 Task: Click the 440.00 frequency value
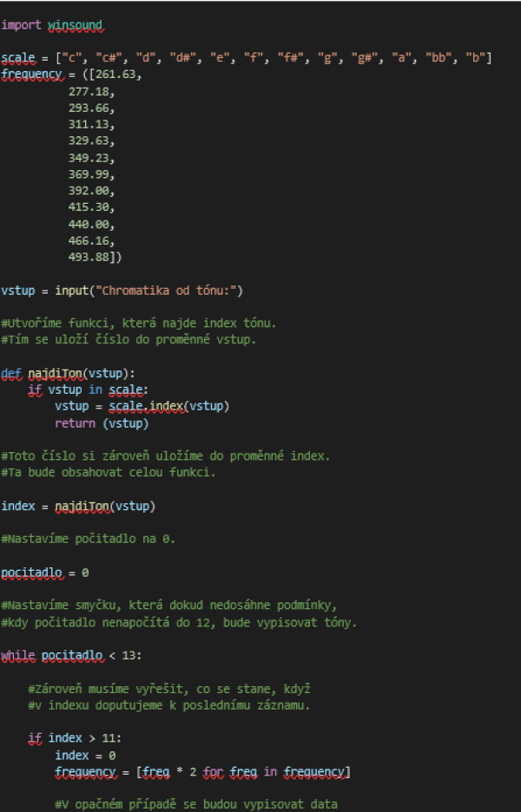[x=91, y=224]
